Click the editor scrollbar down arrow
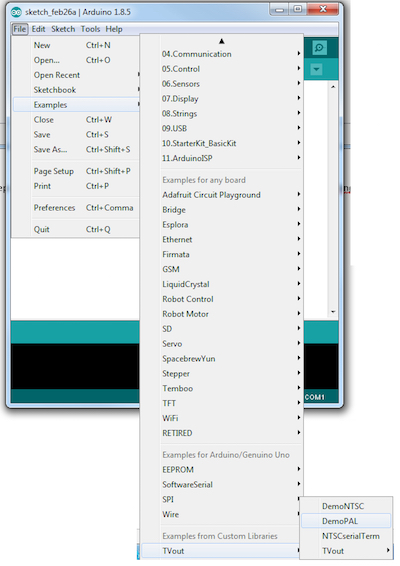Viewport: 400px width, 566px height. point(333,312)
